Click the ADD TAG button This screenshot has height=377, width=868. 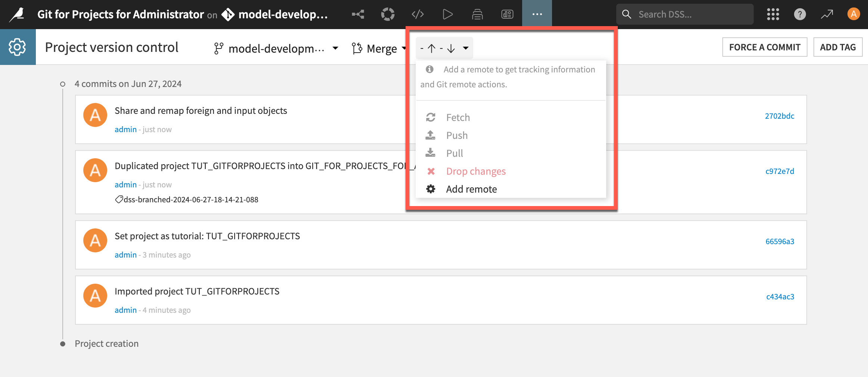point(838,47)
